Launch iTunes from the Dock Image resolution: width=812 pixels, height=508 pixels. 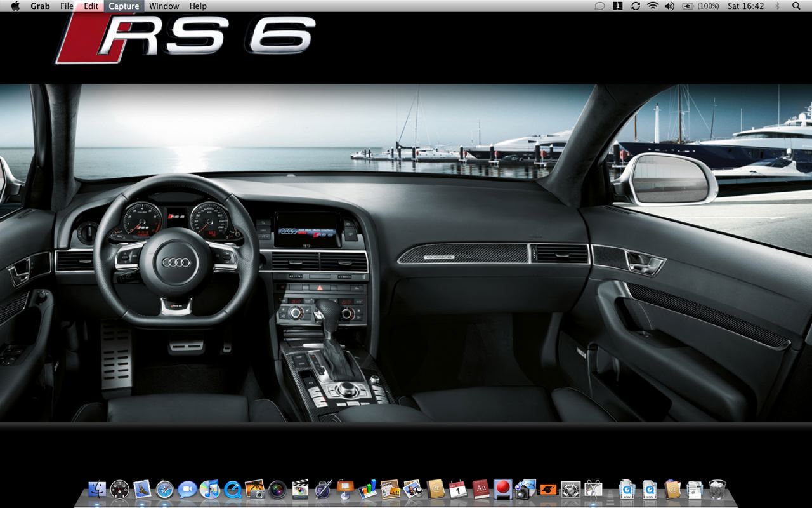point(209,489)
